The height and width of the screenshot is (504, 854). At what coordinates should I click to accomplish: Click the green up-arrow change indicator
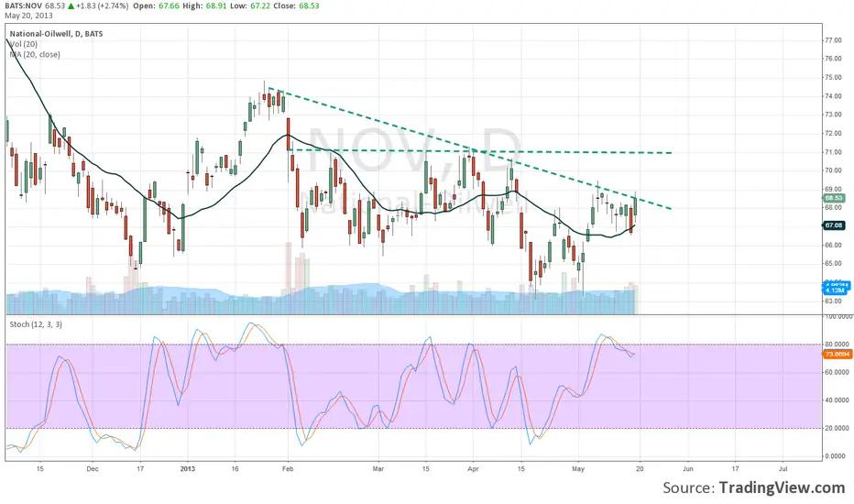point(71,6)
